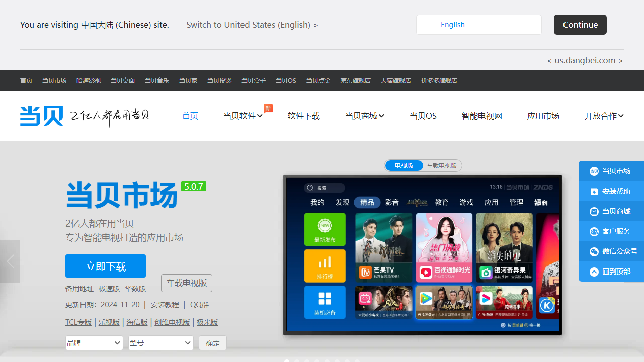This screenshot has height=362, width=644.
Task: Open 拼多多旗舰店 in top bar
Action: pyautogui.click(x=439, y=80)
